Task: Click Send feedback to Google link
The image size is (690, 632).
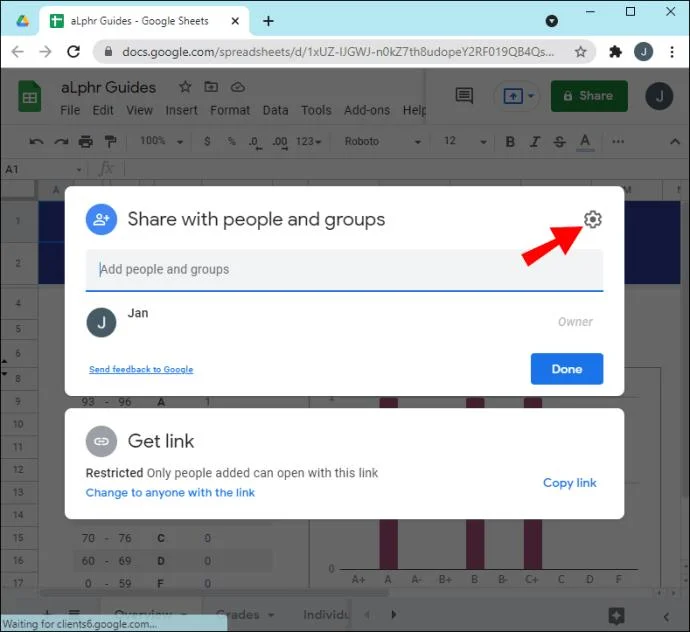Action: coord(141,369)
